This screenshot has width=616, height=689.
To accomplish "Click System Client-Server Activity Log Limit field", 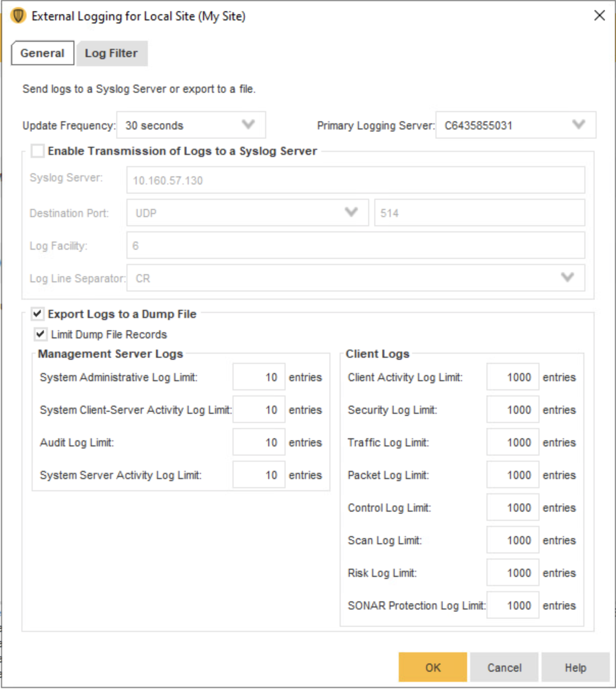I will coord(259,409).
